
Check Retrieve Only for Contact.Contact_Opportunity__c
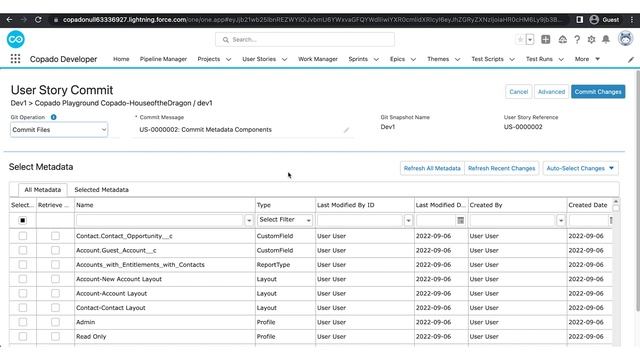point(56,236)
